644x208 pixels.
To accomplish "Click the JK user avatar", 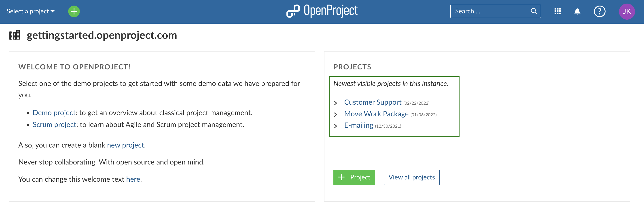I will point(627,11).
